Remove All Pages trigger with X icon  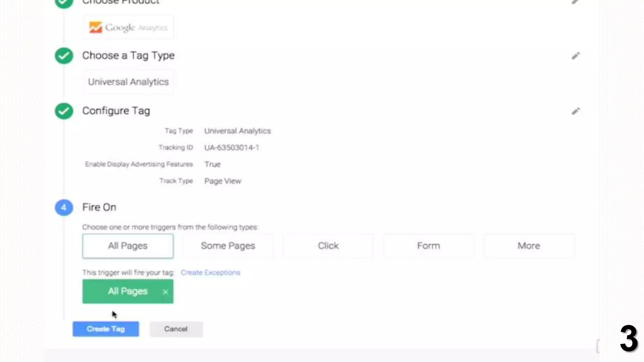tap(165, 292)
